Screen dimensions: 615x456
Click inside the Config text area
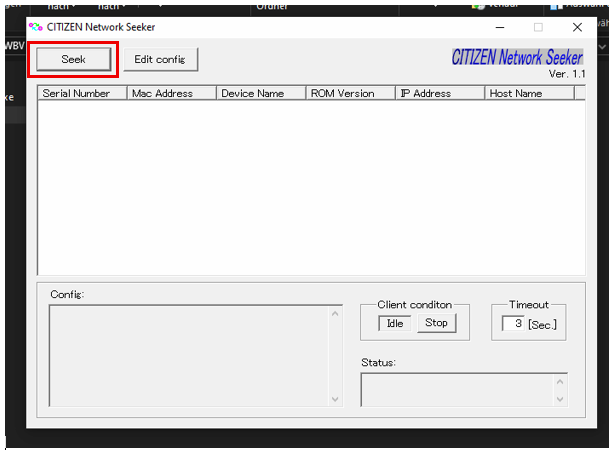(188, 355)
